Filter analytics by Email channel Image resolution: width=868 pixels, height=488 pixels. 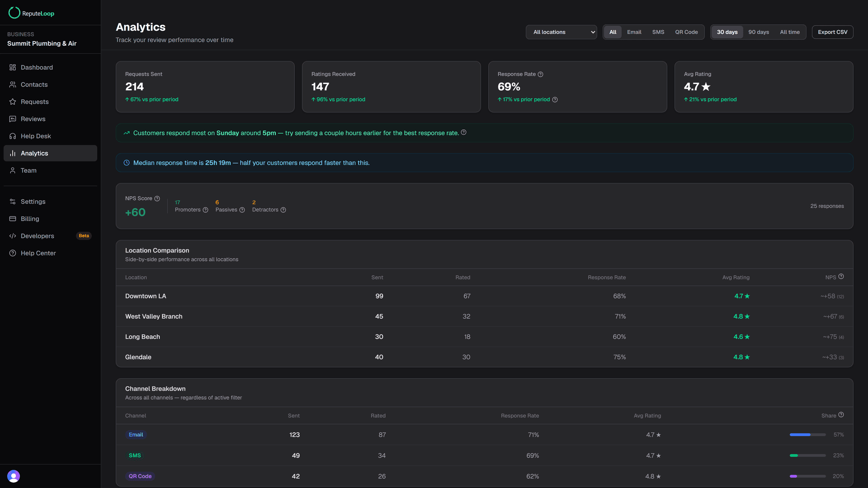(634, 32)
